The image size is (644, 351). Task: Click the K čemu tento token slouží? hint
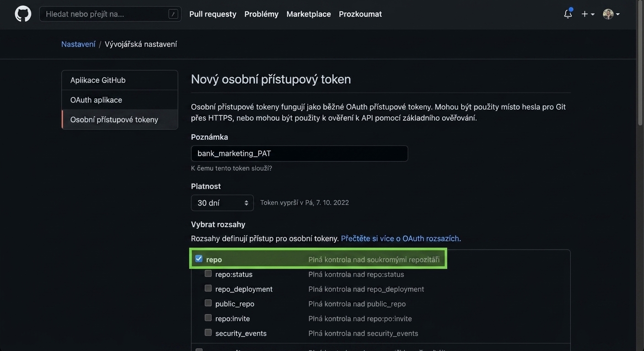coord(231,168)
